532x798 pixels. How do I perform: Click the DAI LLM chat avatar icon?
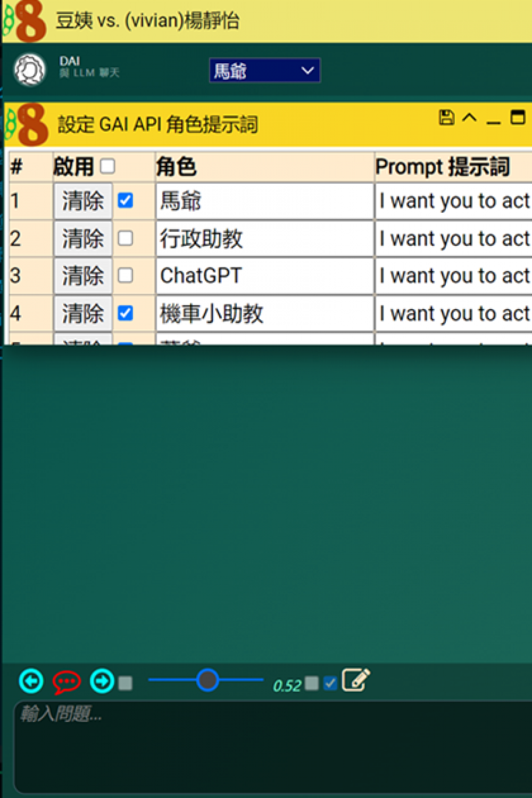30,70
